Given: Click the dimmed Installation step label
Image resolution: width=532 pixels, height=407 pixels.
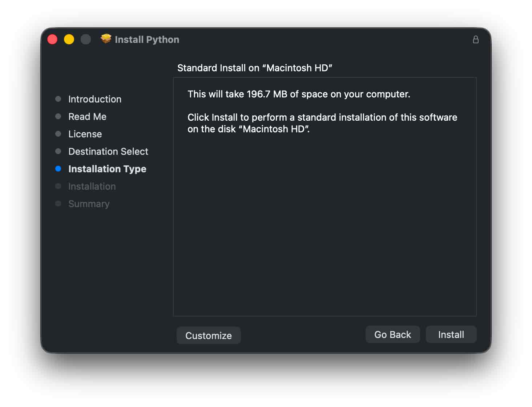Looking at the screenshot, I should pos(92,186).
